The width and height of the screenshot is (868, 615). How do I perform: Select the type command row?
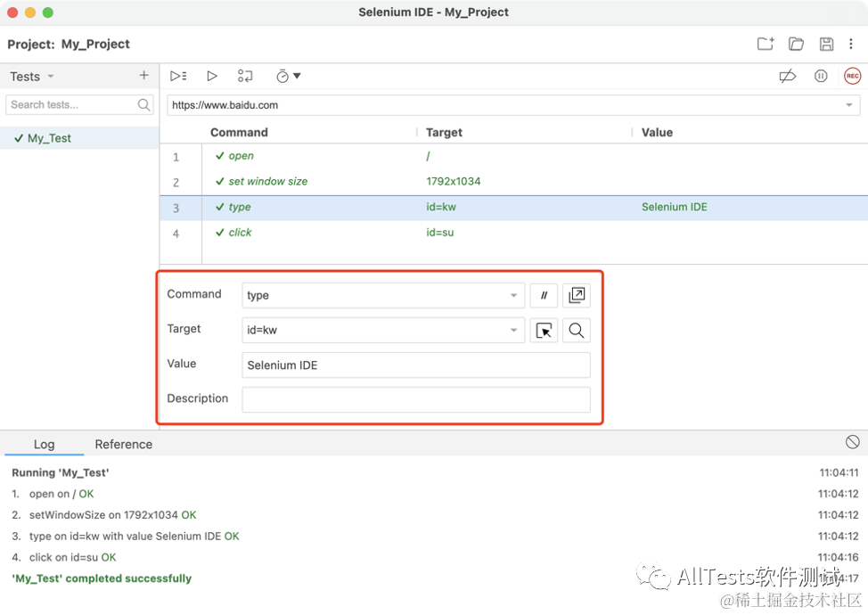(513, 208)
